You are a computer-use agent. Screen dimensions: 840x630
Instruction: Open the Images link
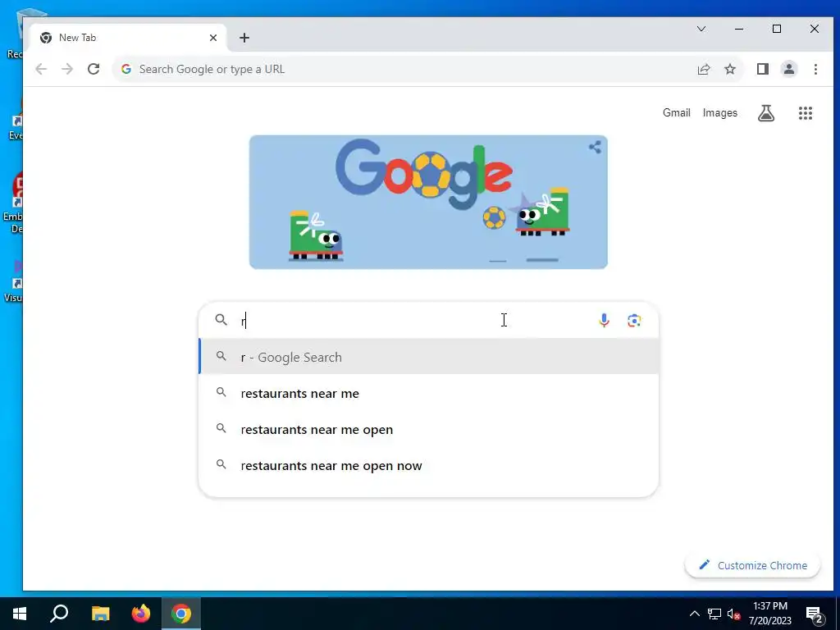point(719,113)
